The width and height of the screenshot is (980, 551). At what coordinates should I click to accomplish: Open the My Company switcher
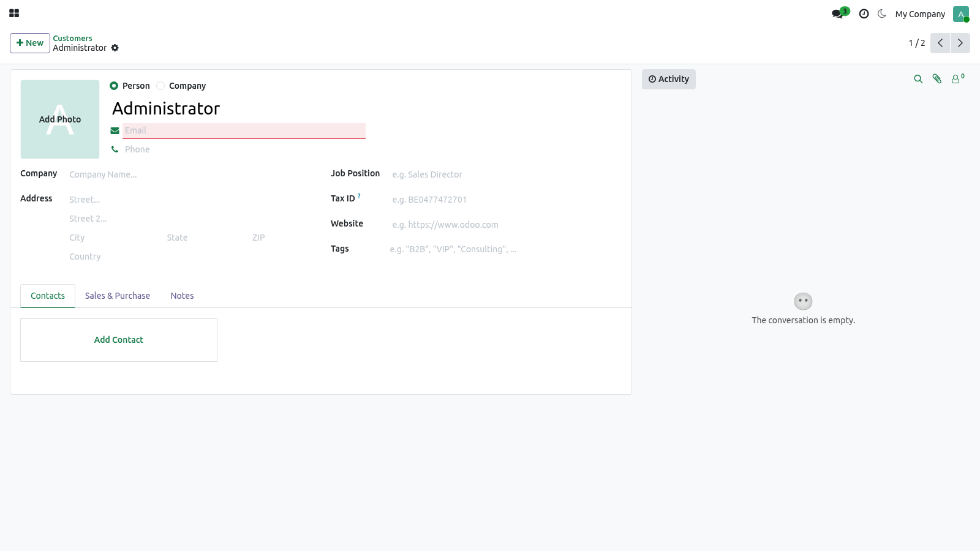pos(920,14)
